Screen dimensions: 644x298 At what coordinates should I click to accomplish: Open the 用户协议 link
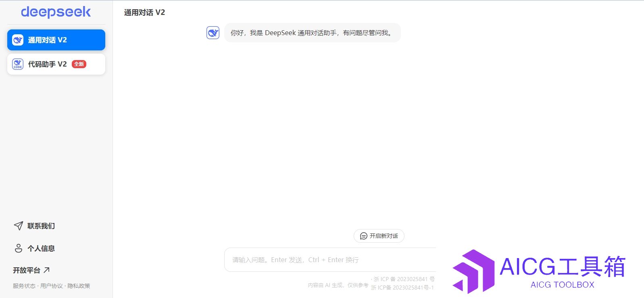point(52,286)
